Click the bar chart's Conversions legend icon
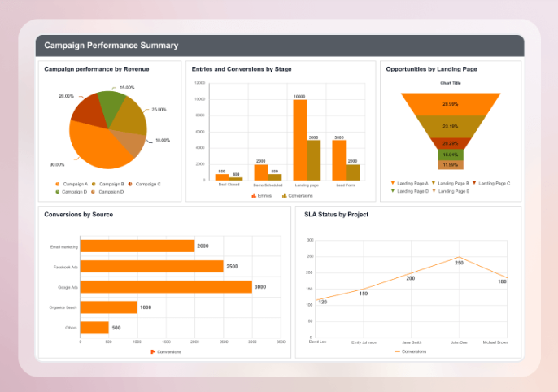558x392 pixels. pos(284,196)
